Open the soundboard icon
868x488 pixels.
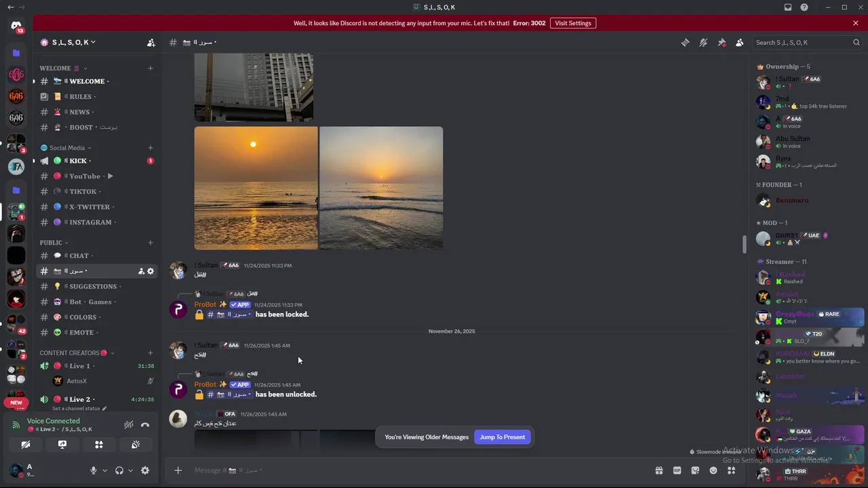[136, 445]
